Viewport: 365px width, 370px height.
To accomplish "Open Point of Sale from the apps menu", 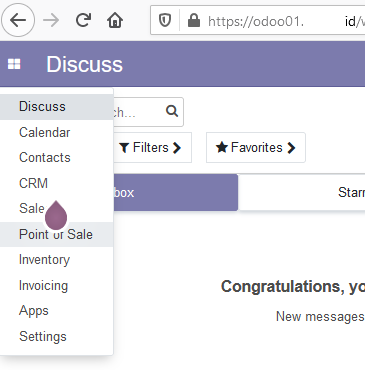I will point(57,234).
